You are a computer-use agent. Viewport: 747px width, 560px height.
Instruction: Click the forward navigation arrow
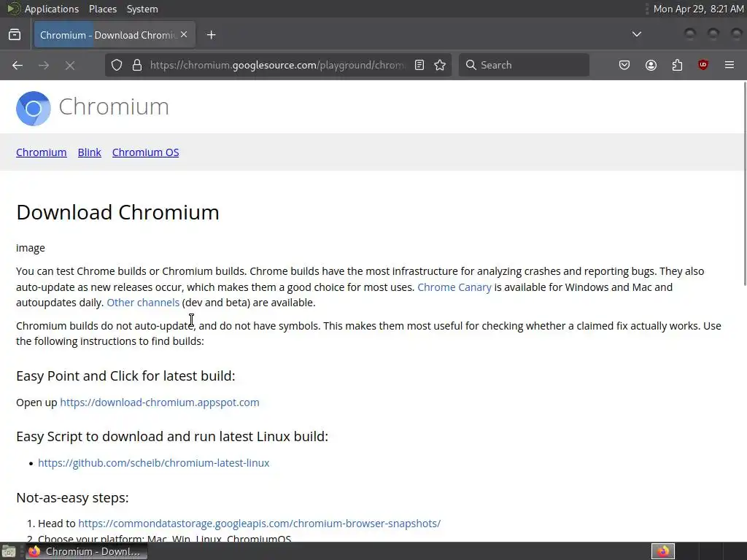pos(44,65)
